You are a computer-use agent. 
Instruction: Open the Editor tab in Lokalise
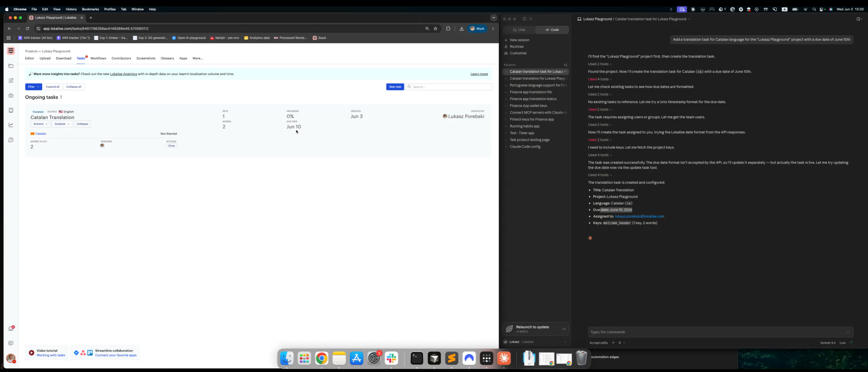[29, 58]
